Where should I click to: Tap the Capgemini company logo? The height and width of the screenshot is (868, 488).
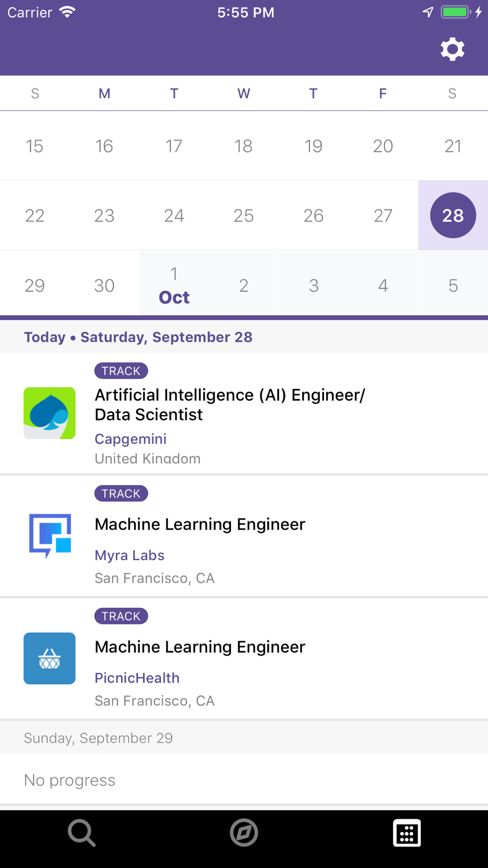[x=49, y=413]
